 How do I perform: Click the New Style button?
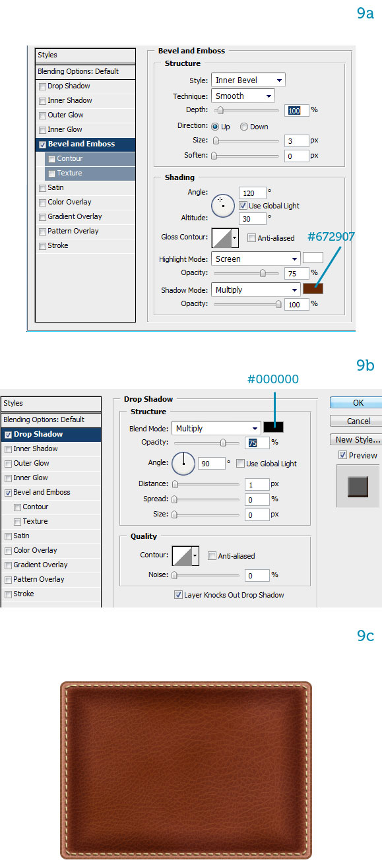358,439
